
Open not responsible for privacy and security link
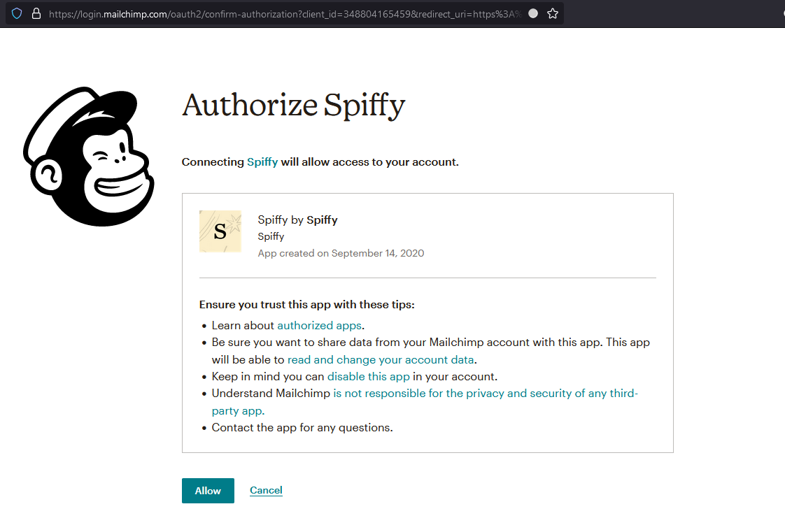425,402
